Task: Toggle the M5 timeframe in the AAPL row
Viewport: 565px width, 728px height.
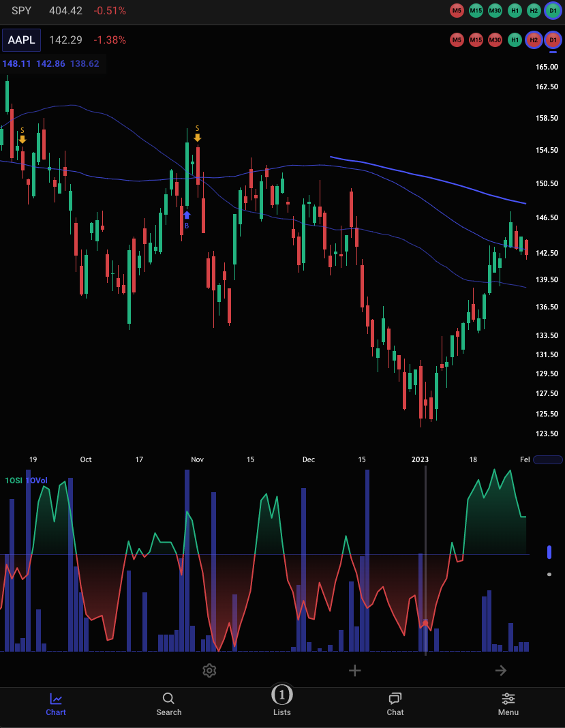Action: (457, 40)
